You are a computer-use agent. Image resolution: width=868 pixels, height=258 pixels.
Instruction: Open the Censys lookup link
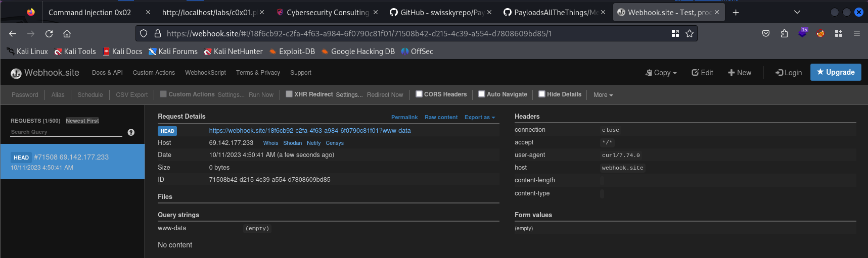click(x=335, y=143)
